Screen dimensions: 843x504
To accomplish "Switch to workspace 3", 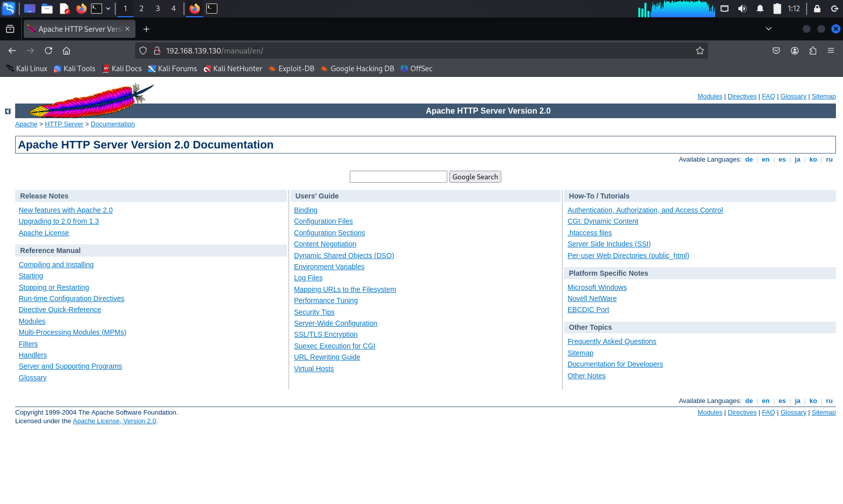I will click(158, 9).
